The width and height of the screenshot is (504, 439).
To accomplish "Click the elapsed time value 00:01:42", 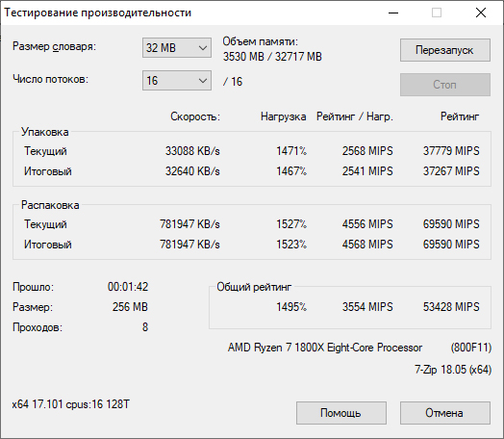I will point(128,287).
